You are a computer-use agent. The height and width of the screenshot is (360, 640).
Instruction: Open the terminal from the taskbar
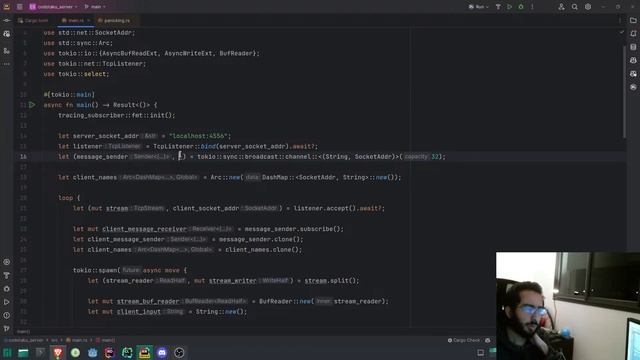pos(40,353)
